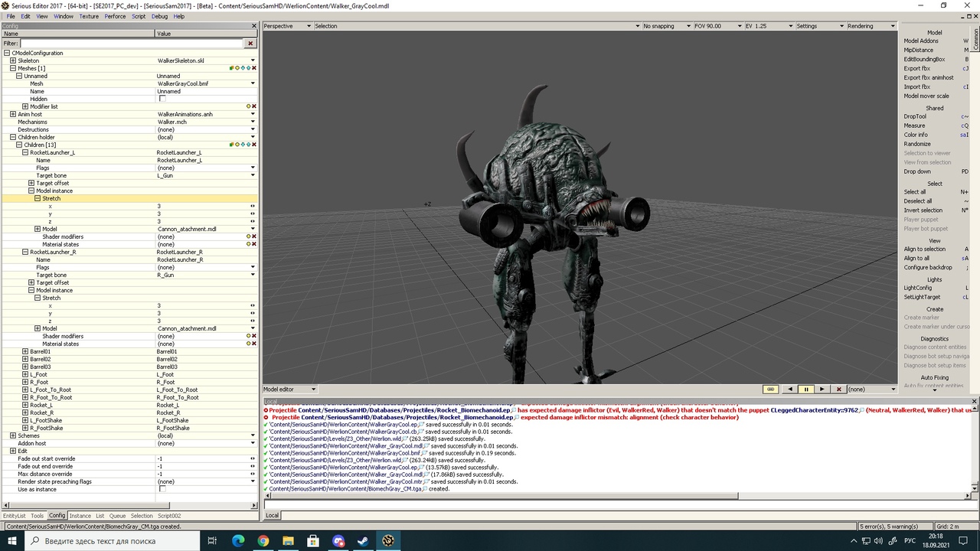Enable the Use as instance checkbox
The width and height of the screenshot is (980, 551).
coord(162,489)
